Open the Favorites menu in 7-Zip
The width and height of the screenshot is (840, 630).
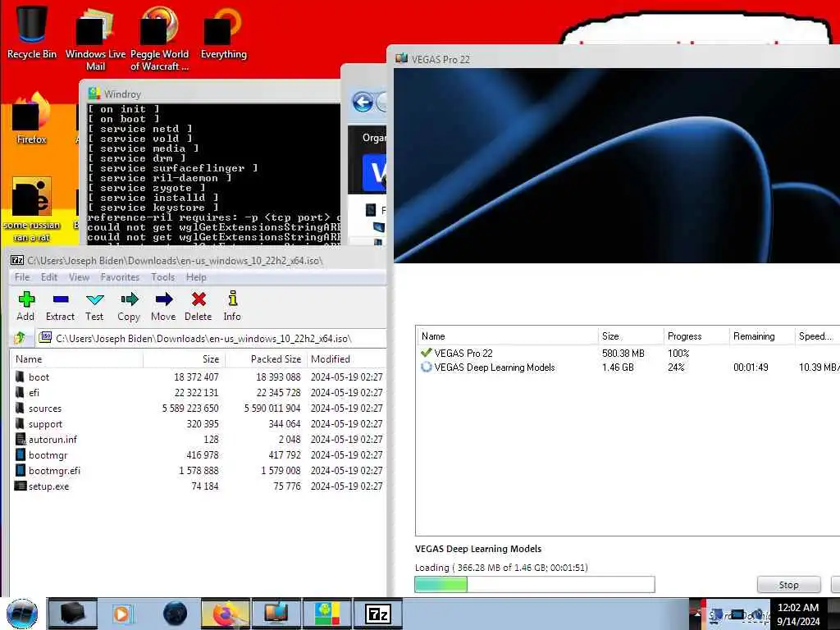pos(120,277)
